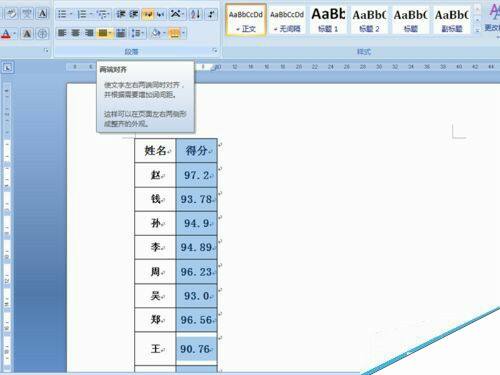Apply the 标题 1 style
The width and height of the screenshot is (500, 375).
tap(328, 20)
